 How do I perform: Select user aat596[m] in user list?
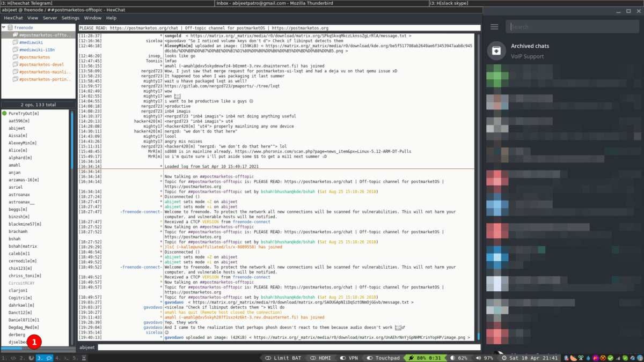[19, 121]
